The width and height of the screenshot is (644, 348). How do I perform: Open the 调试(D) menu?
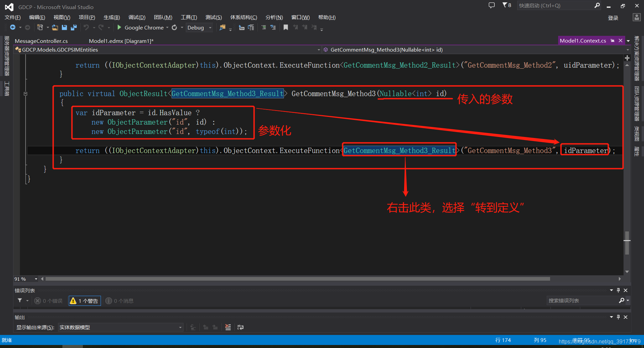[x=137, y=17]
